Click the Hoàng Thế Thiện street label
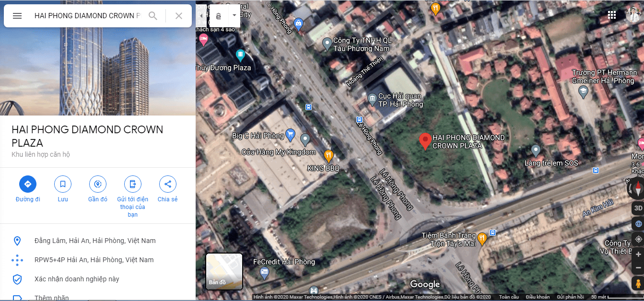644x301 pixels. (365, 72)
